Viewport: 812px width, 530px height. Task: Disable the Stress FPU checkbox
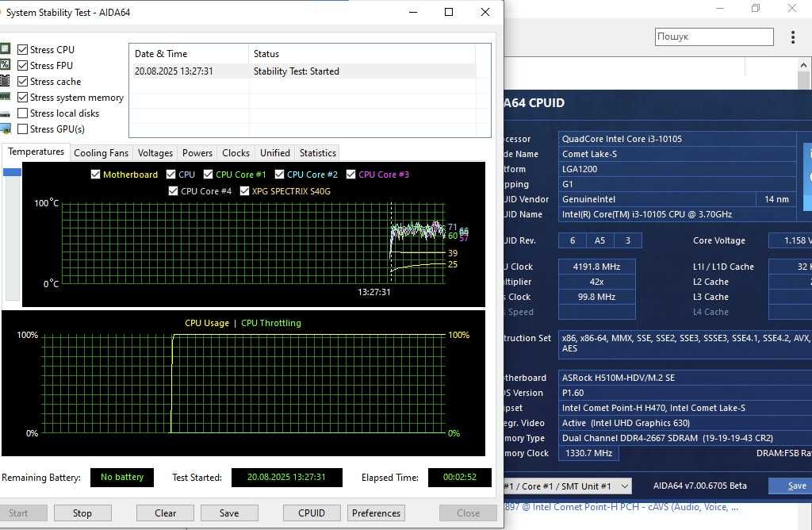(x=22, y=65)
